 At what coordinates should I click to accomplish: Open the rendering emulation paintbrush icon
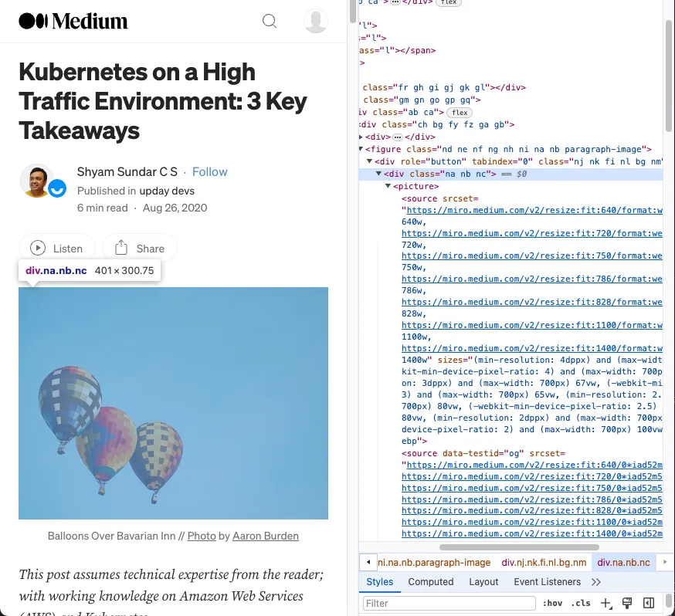(627, 603)
